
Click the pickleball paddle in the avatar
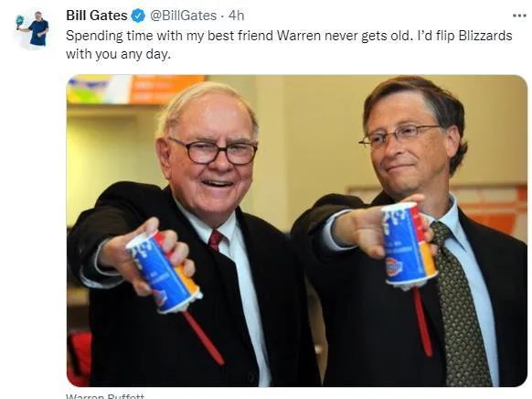[20, 22]
